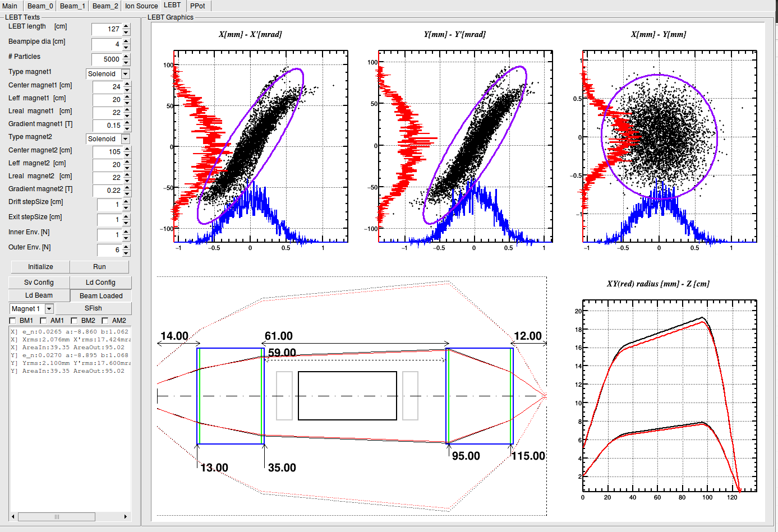Check the BM2 option
This screenshot has width=778, height=532.
click(x=74, y=321)
